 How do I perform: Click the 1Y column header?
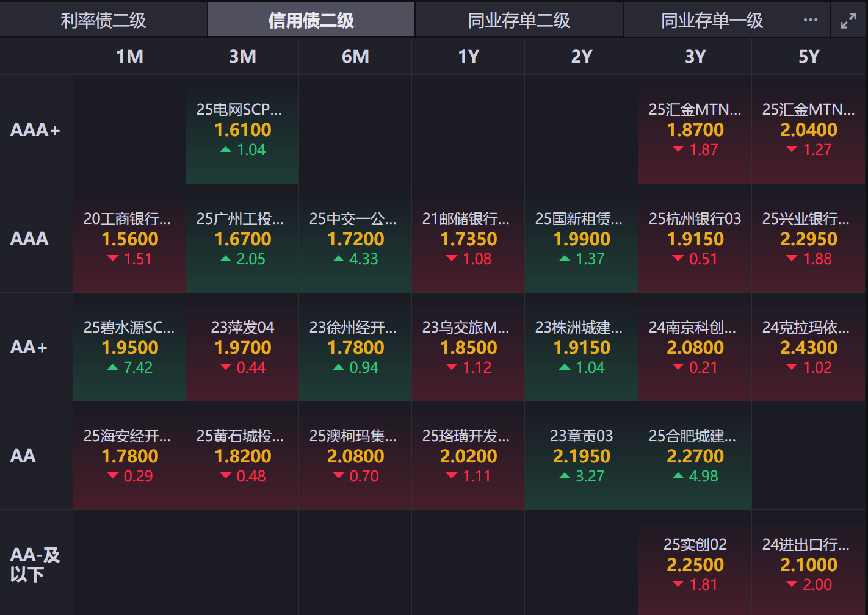[x=468, y=57]
